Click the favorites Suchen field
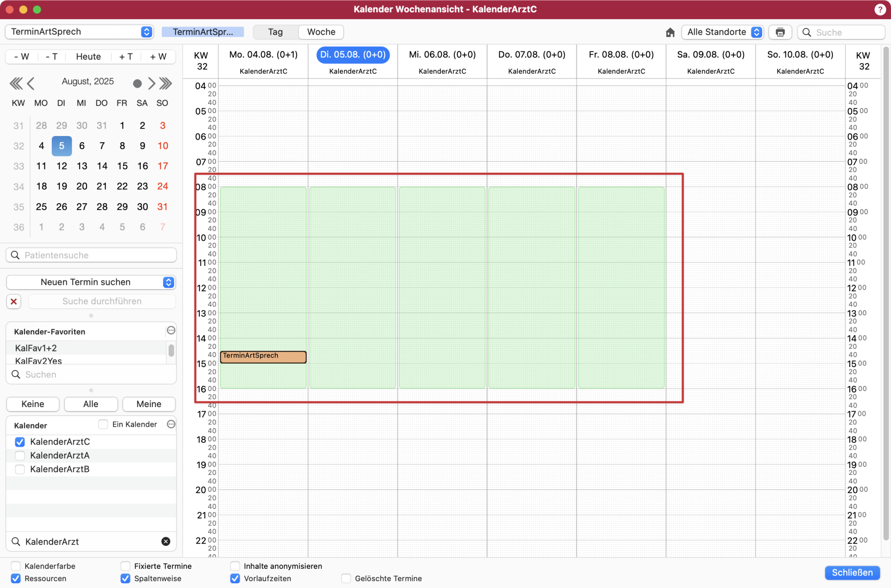Image resolution: width=891 pixels, height=588 pixels. [x=91, y=374]
